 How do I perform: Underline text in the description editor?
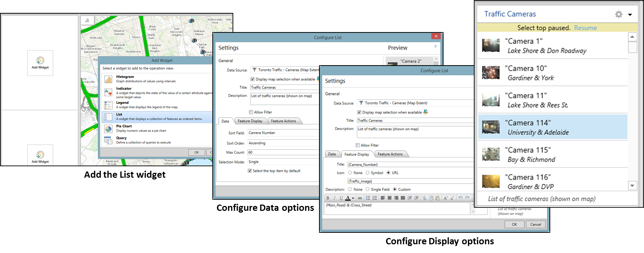(x=341, y=198)
